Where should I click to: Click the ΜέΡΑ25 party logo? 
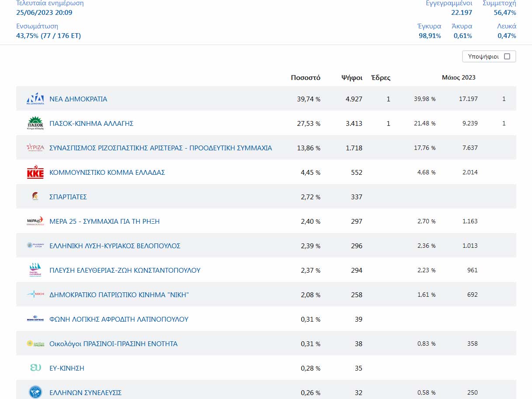(35, 221)
